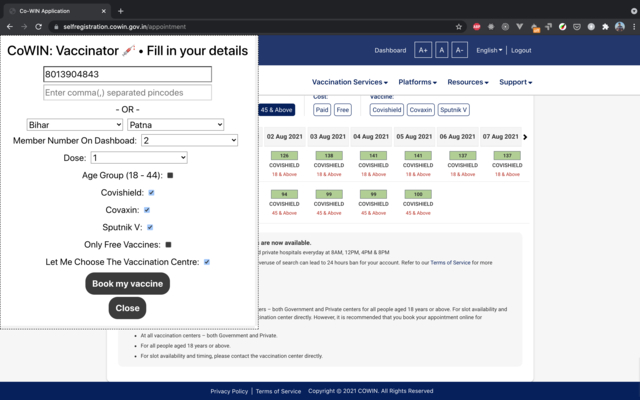Viewport: 640px width, 400px height.
Task: Click the colorful circular extension icon
Action: point(562,27)
